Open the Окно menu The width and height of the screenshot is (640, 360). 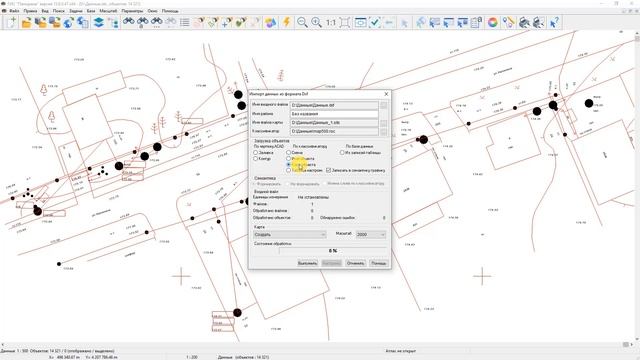pyautogui.click(x=152, y=11)
